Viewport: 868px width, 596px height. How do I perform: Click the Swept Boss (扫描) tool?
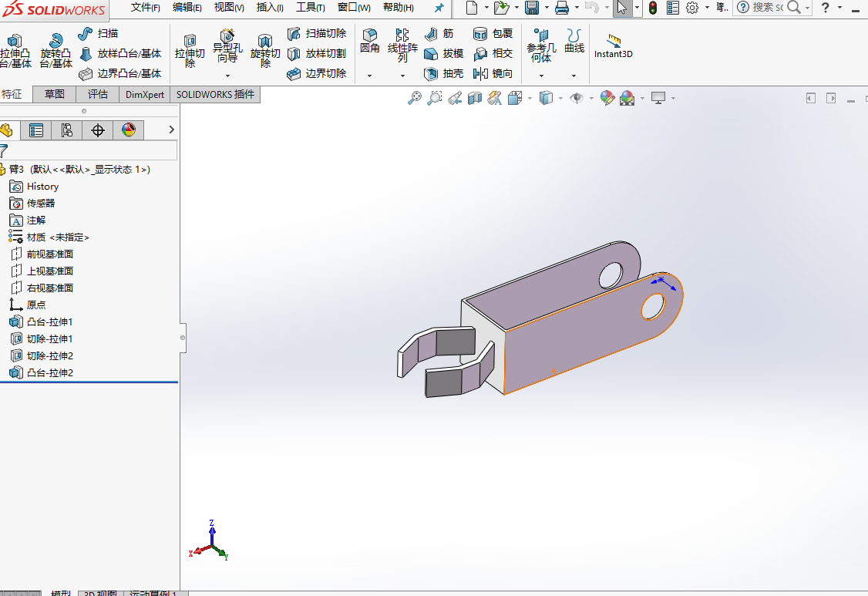tap(98, 34)
